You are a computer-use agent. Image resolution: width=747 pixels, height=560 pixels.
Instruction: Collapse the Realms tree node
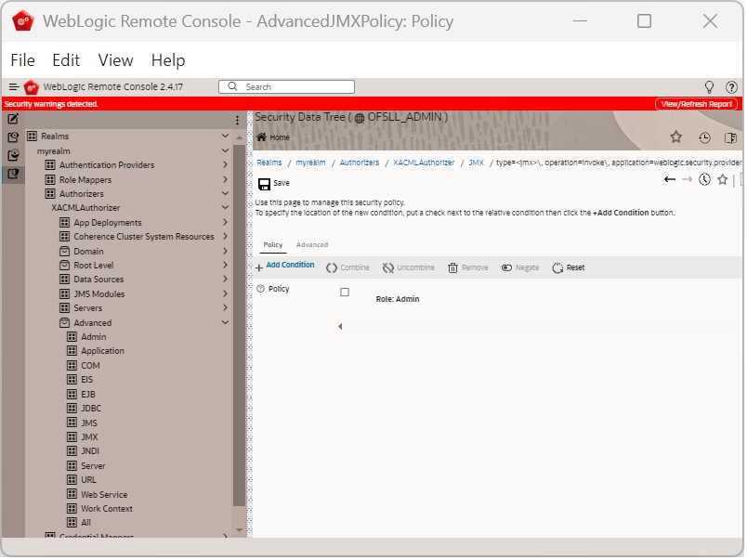(226, 137)
